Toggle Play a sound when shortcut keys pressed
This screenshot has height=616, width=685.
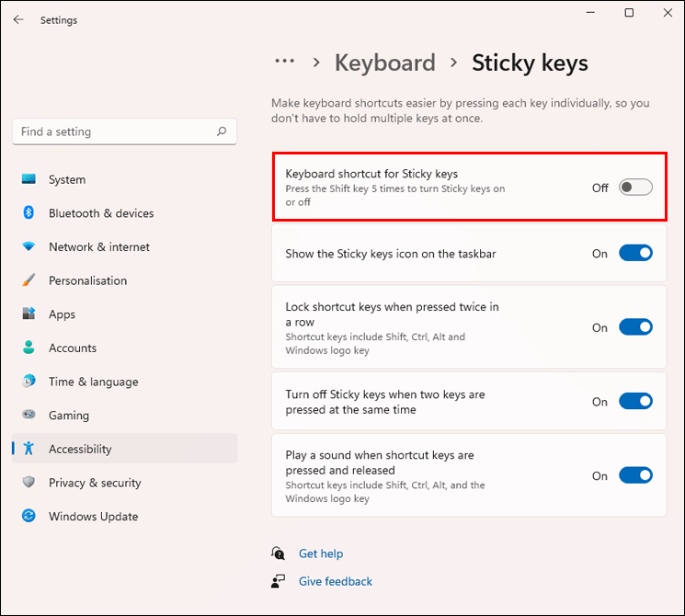pyautogui.click(x=635, y=475)
